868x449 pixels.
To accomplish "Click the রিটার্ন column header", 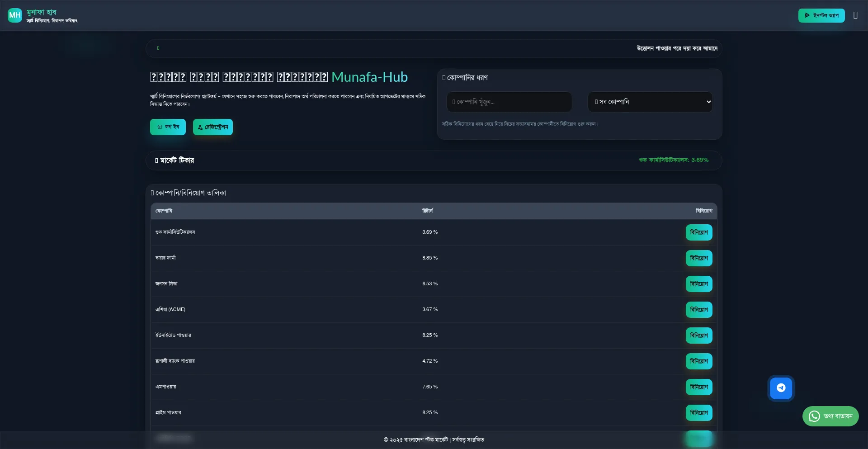I will click(427, 211).
